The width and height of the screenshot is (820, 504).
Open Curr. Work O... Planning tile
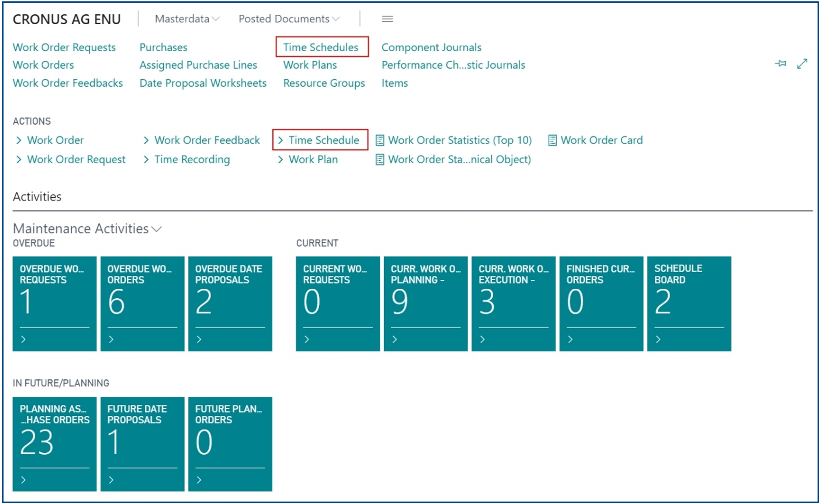[x=426, y=304]
